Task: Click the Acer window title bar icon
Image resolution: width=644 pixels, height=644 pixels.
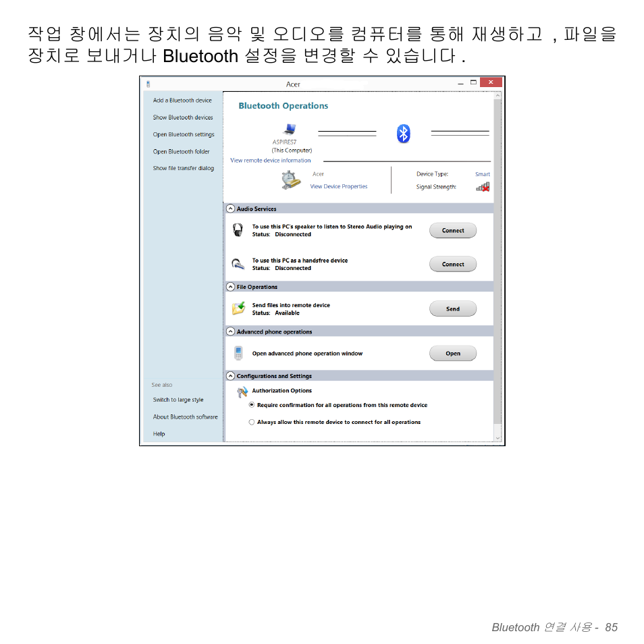Action: point(149,84)
